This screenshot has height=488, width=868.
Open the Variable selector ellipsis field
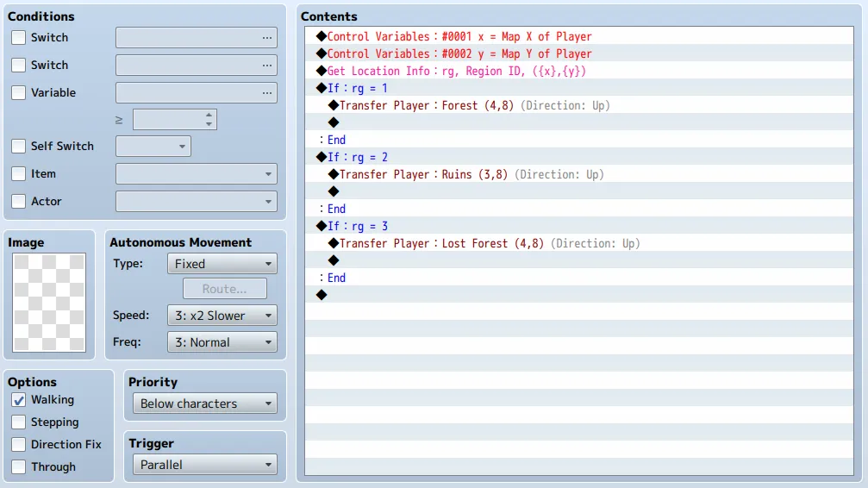[197, 92]
